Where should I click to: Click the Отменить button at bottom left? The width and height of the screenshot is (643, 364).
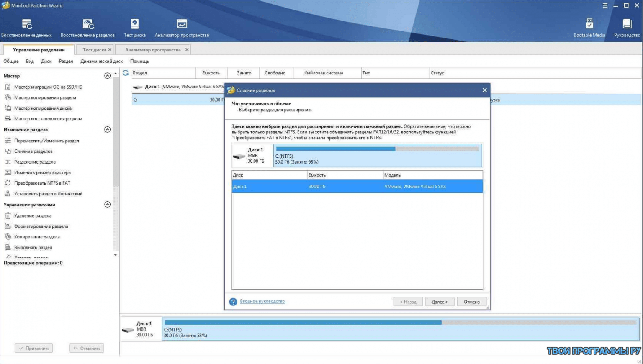(87, 348)
